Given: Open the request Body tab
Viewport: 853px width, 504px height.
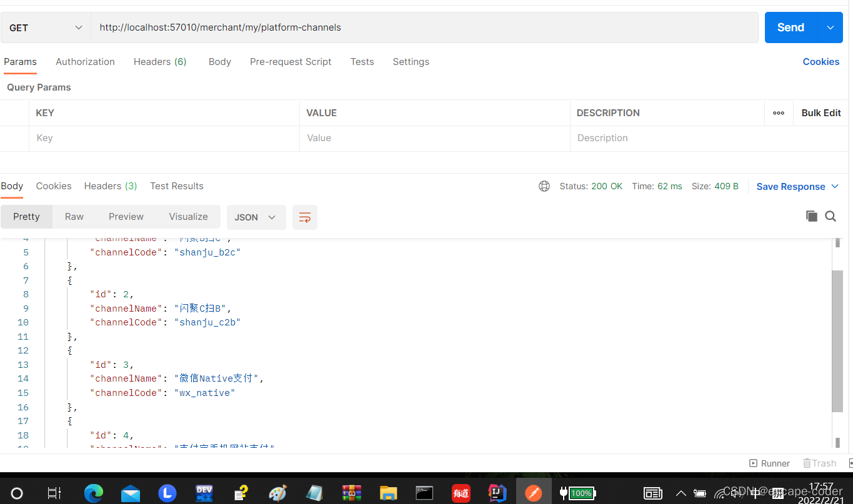Looking at the screenshot, I should 220,62.
